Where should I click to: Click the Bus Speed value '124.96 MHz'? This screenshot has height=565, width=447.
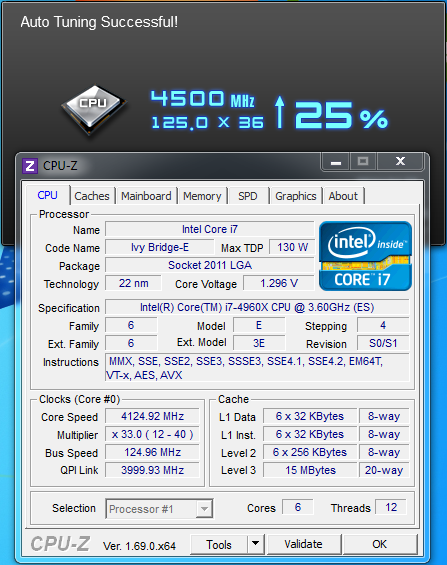(x=152, y=452)
